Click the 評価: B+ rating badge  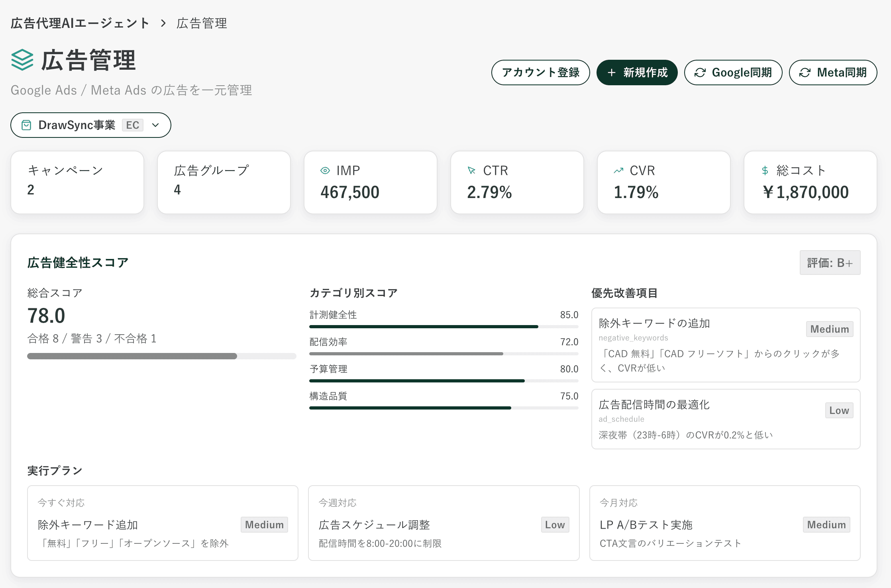830,263
